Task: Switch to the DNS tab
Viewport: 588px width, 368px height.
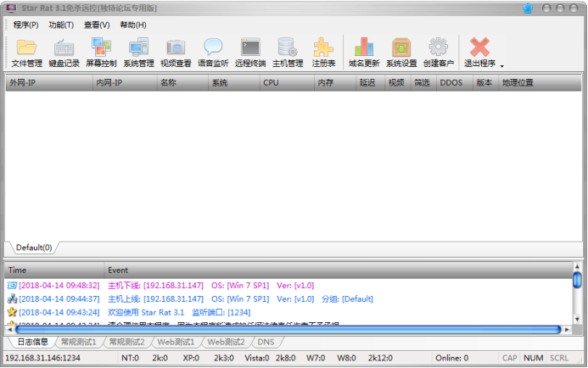Action: 266,342
